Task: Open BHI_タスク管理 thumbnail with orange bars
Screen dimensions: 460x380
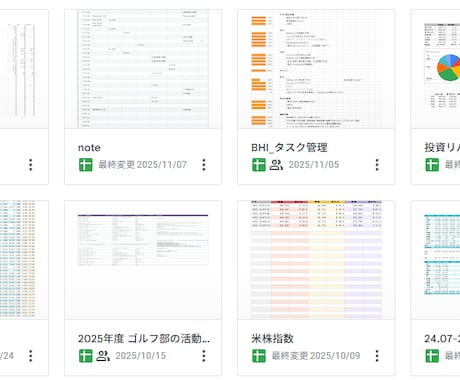Action: click(x=316, y=69)
